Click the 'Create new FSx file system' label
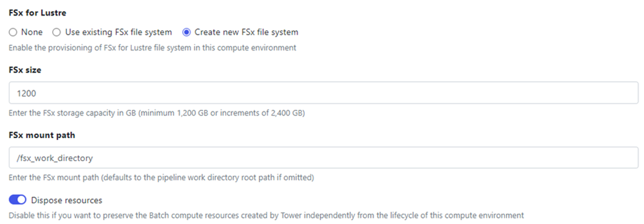 pos(246,32)
